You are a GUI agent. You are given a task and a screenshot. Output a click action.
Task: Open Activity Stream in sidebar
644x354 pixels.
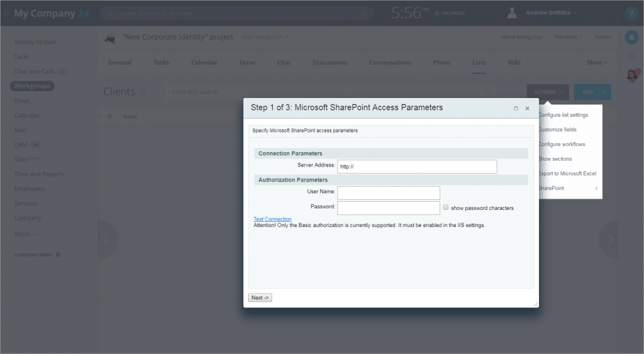(35, 42)
